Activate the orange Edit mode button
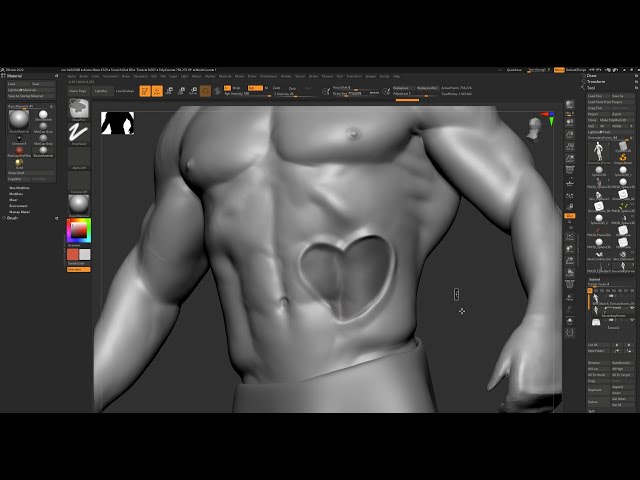The width and height of the screenshot is (640, 480). 145,91
